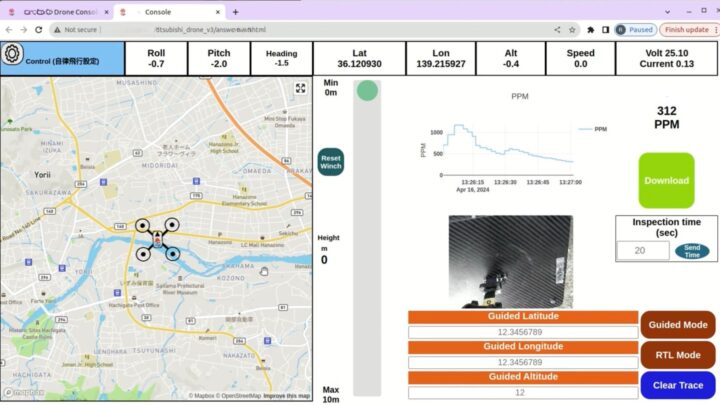Click the Paused profile button
The width and height of the screenshot is (720, 405).
point(636,30)
